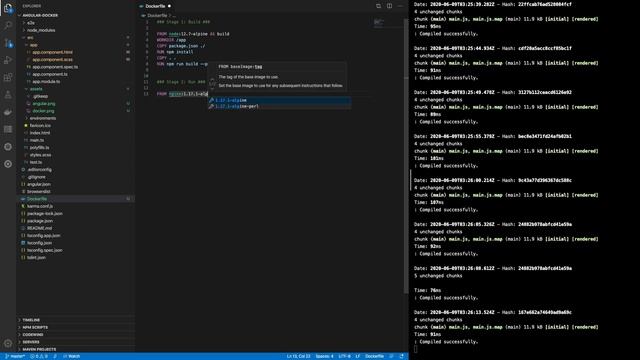
Task: Open the Search view in activity bar
Action: coord(8,26)
